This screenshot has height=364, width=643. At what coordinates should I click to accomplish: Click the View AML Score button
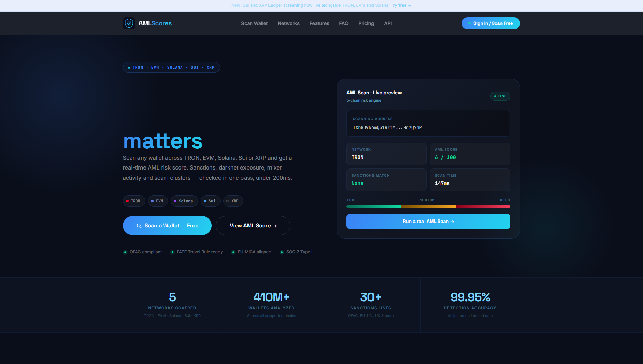[253, 226]
